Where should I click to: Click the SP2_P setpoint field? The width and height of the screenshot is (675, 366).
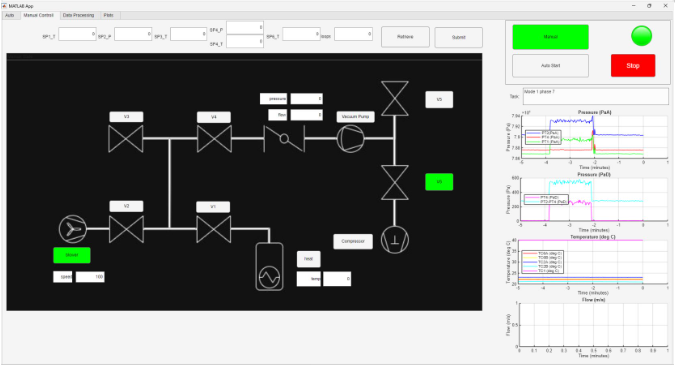pos(133,34)
